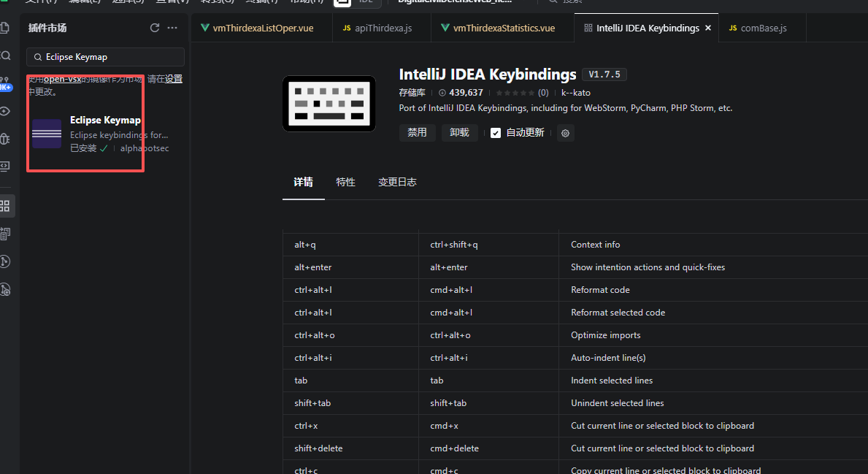
Task: Open the 设置 settings link in the marketplace notice
Action: (173, 79)
